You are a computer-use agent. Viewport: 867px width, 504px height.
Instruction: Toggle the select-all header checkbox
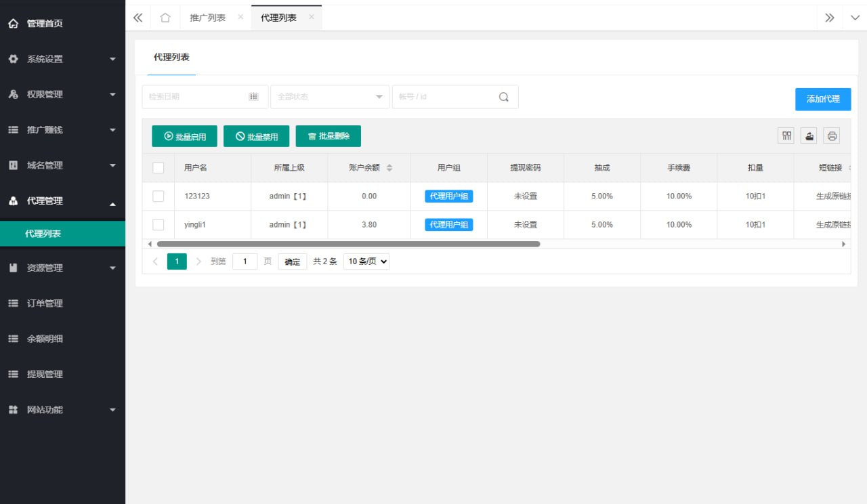158,168
